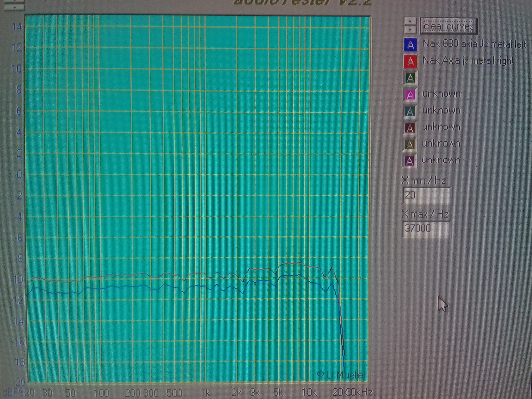Image resolution: width=532 pixels, height=399 pixels.
Task: Click up arrow beside clear curves
Action: pyautogui.click(x=410, y=21)
